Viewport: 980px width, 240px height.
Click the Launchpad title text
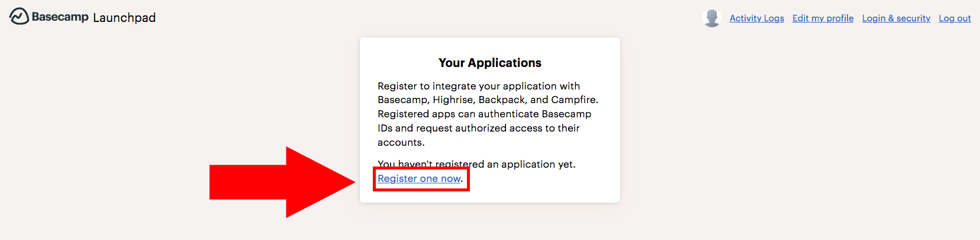pyautogui.click(x=124, y=18)
